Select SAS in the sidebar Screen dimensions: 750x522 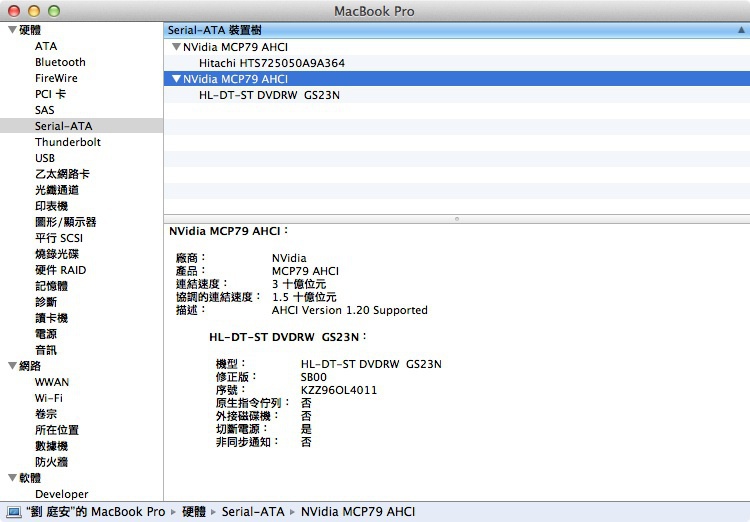pos(44,110)
